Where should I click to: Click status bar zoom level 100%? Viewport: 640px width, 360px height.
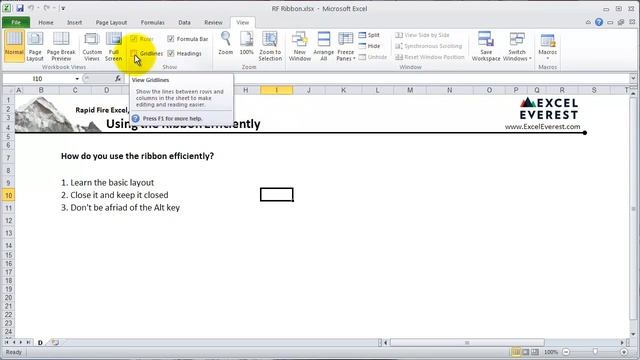point(551,352)
